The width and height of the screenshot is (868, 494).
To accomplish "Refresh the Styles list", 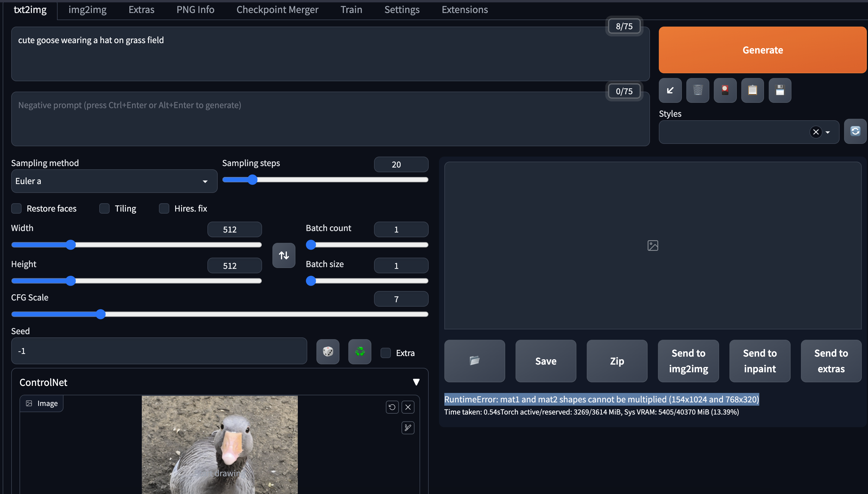I will 855,131.
